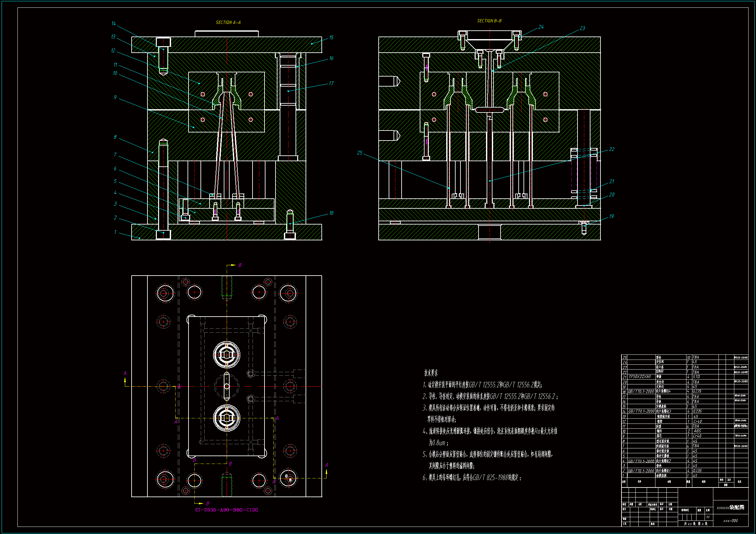Select part balloon number 14
This screenshot has height=534, width=756.
click(113, 23)
